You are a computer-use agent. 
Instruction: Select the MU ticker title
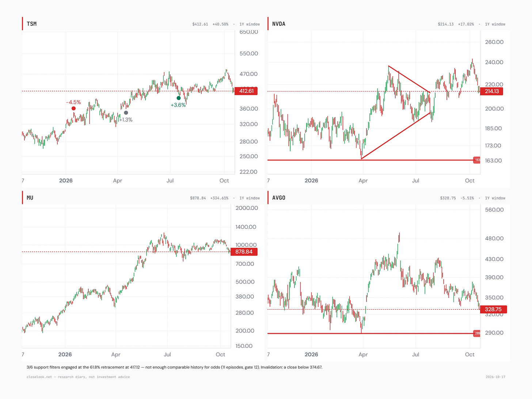point(30,198)
